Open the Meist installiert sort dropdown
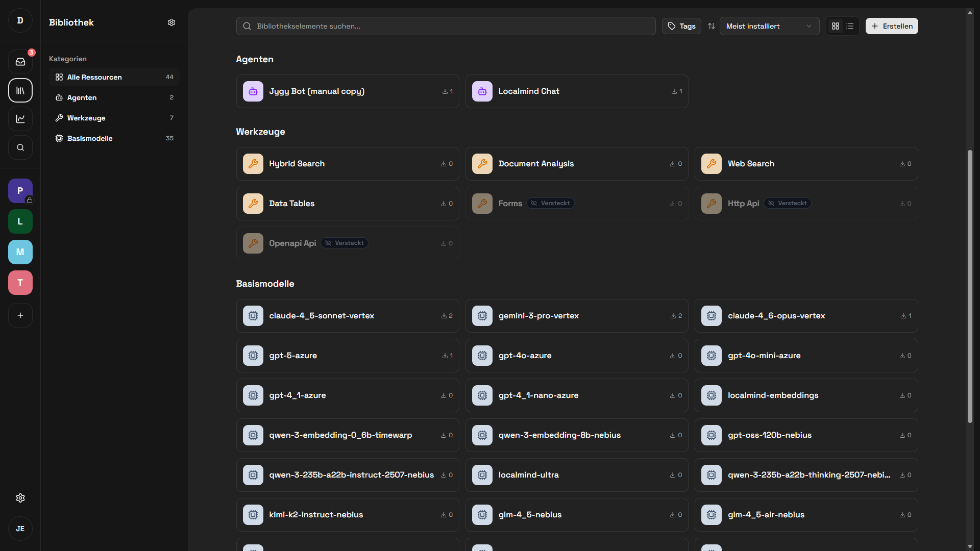 tap(769, 26)
